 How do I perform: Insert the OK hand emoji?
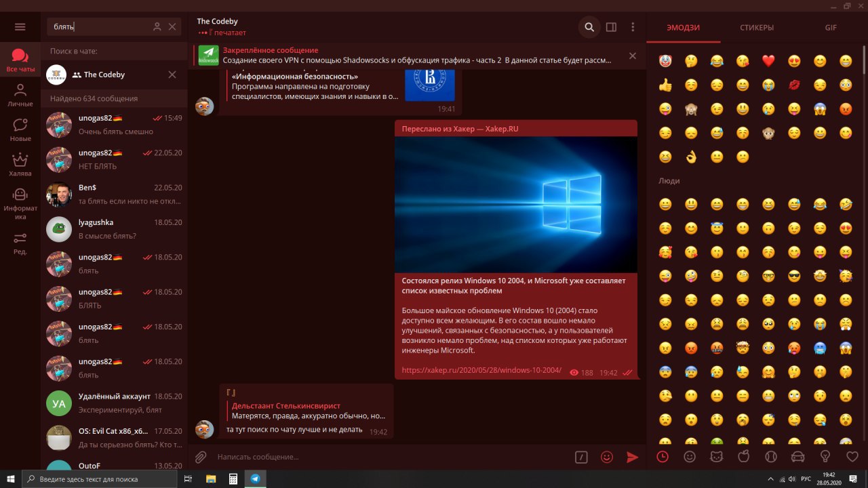click(x=691, y=157)
